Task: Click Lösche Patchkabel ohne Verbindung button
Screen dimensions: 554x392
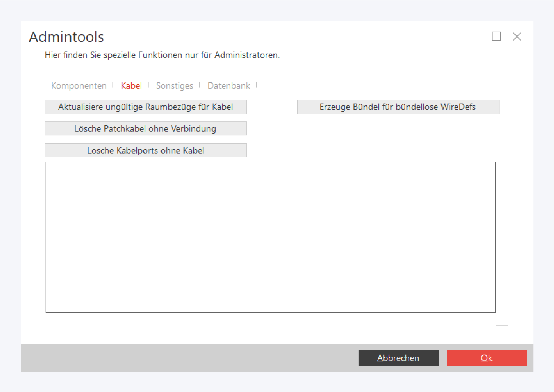Action: [145, 128]
